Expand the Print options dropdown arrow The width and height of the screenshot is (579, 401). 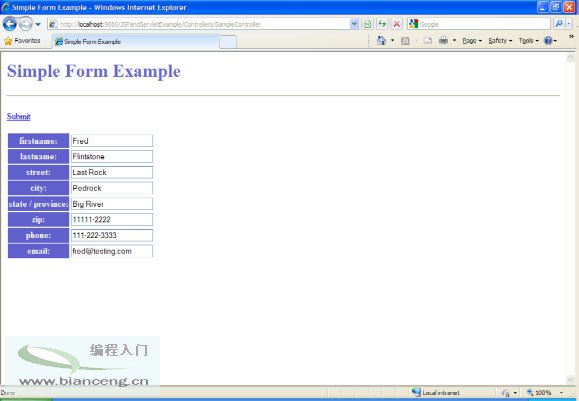pos(454,41)
